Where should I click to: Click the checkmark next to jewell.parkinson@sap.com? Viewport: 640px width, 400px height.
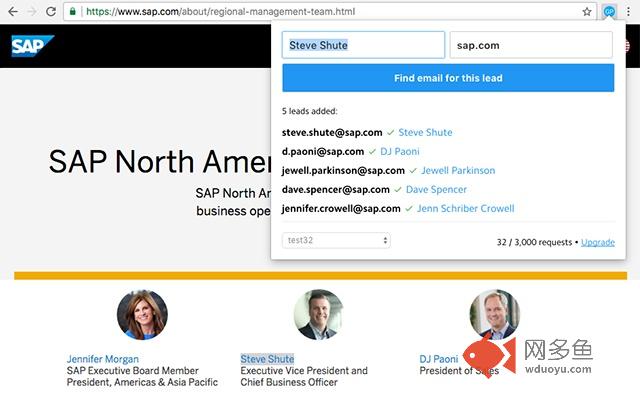[x=413, y=171]
